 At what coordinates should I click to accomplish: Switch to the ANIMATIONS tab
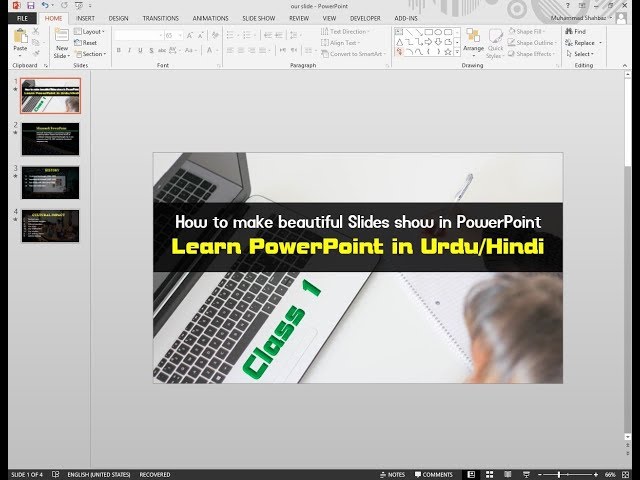[210, 18]
